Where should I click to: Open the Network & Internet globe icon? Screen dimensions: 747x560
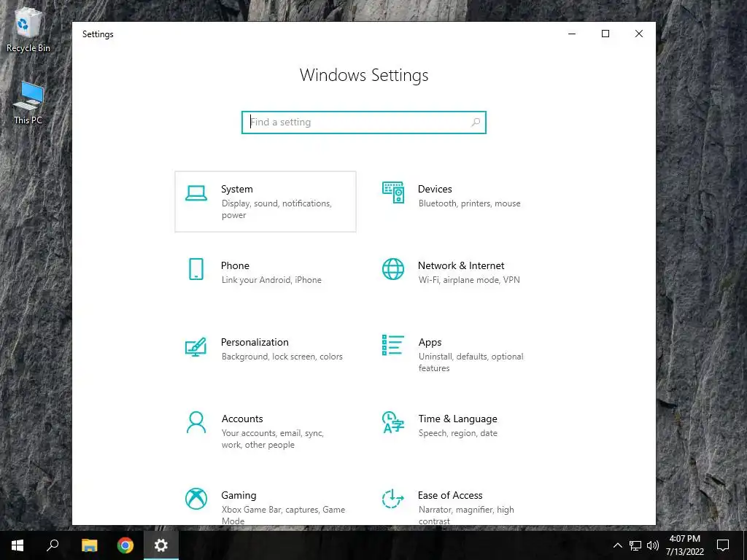[393, 269]
